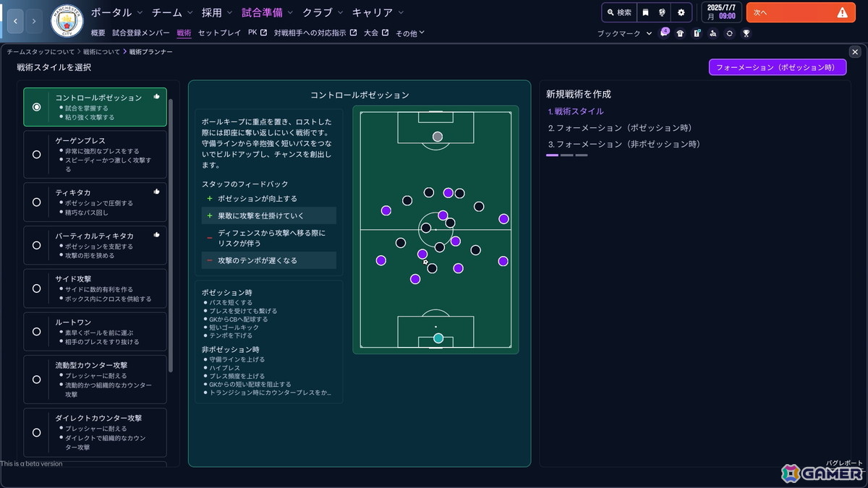Click the purple フォーメーション（ポゼッション時）button
868x488 pixels.
click(778, 67)
